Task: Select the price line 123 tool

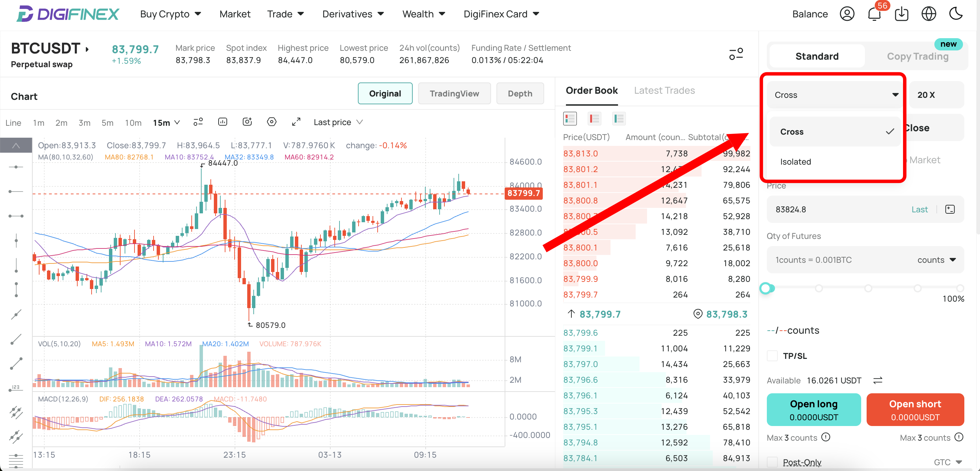Action: tap(16, 388)
